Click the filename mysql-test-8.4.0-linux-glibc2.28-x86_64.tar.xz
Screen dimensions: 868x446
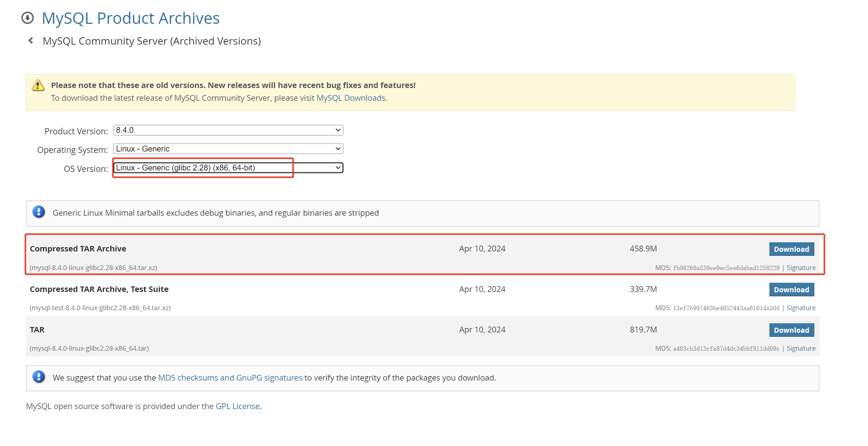click(x=100, y=308)
